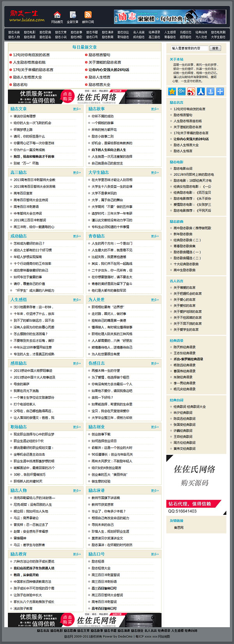Open 励志短语大全 article

101,568
